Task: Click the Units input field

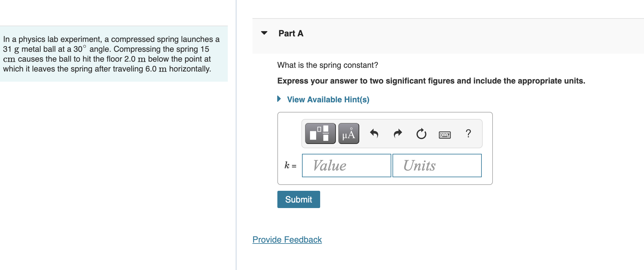Action: 437,166
